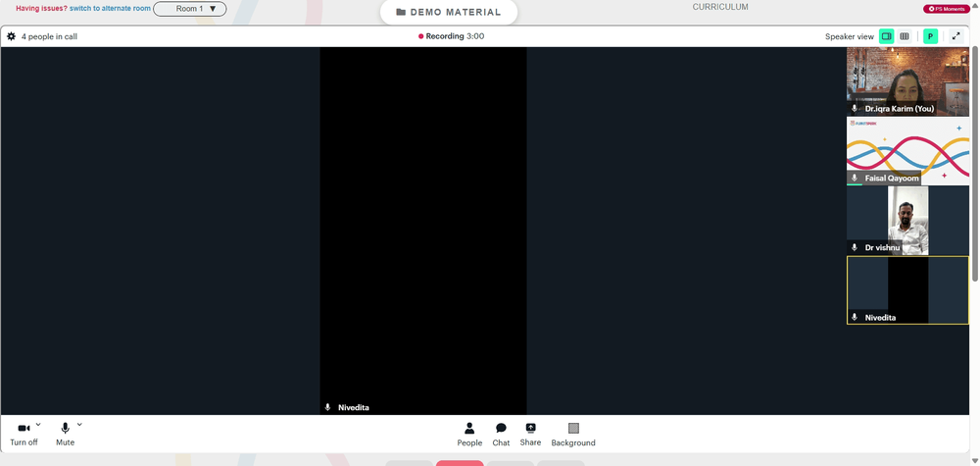Viewport: 980px width, 466px height.
Task: Click the green P button
Action: (931, 36)
